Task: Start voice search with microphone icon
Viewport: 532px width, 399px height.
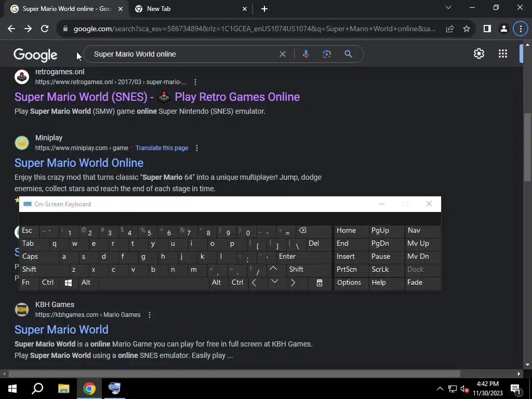Action: [x=305, y=54]
